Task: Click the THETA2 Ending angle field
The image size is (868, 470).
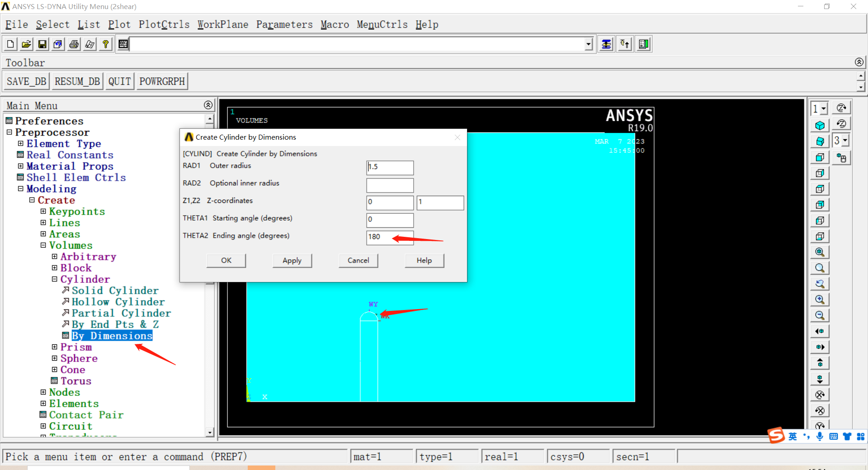Action: [x=390, y=237]
